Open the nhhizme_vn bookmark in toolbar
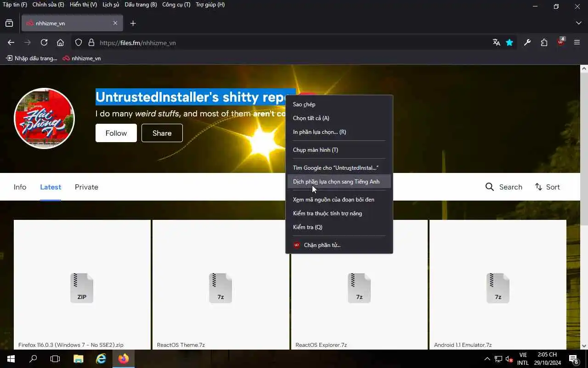 82,58
